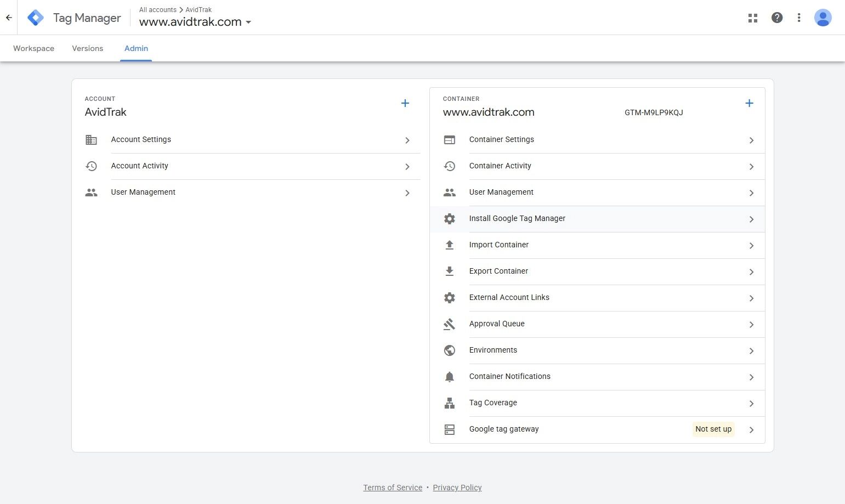845x504 pixels.
Task: Switch to the Workspace tab
Action: click(33, 48)
